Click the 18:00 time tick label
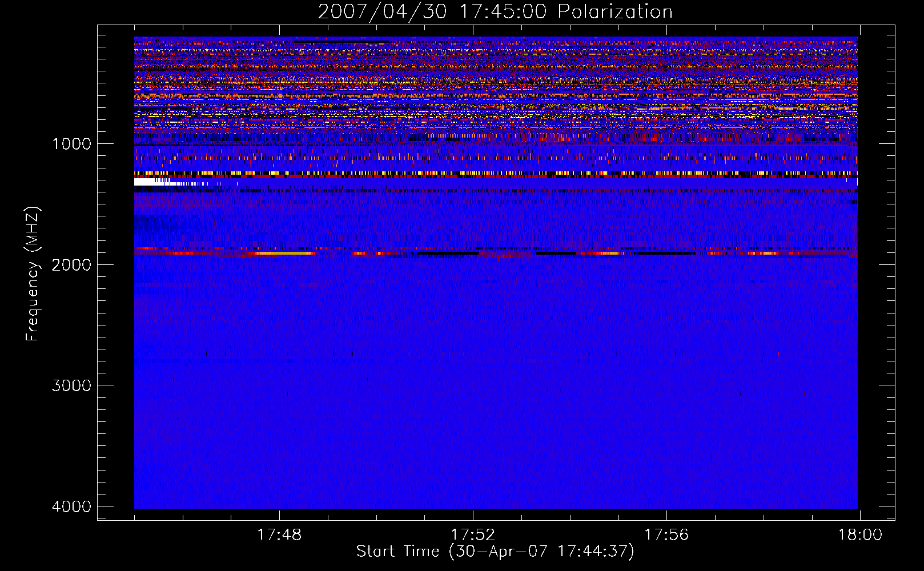Screen dimensions: 924x571 tap(860, 535)
